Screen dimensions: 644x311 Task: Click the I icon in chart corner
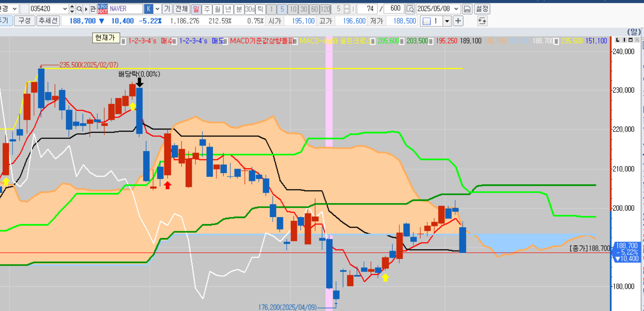(624, 40)
